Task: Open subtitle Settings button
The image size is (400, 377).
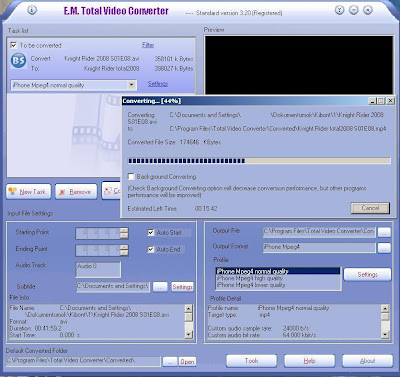Action: coord(182,287)
